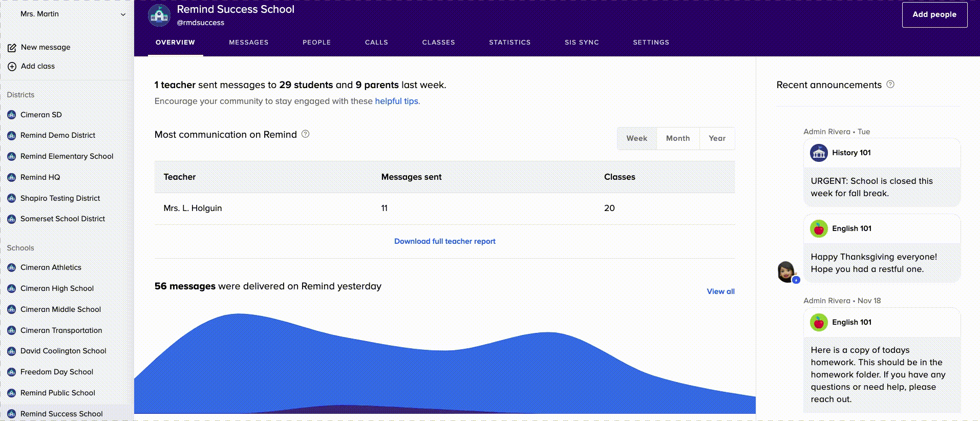
Task: Open the helpful tips link
Action: coord(396,101)
